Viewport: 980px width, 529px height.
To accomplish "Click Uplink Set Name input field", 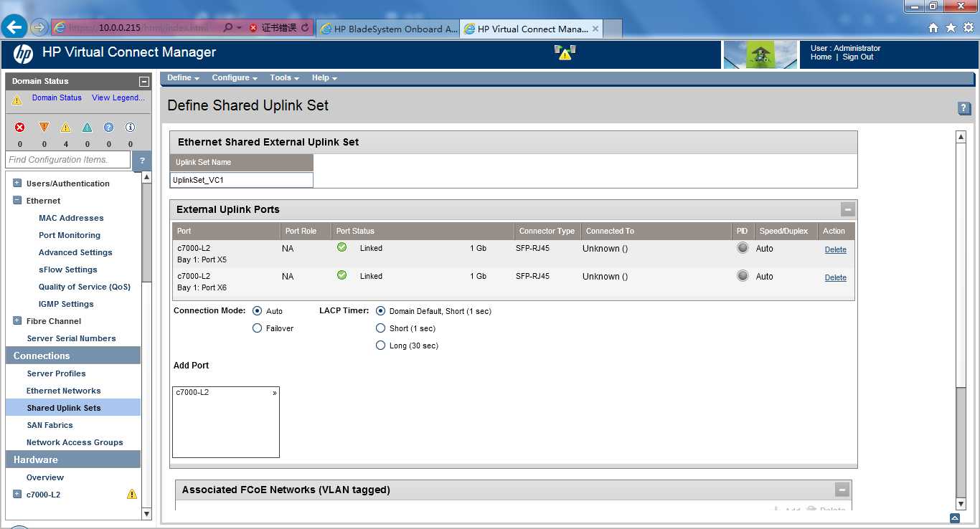I will [x=242, y=180].
